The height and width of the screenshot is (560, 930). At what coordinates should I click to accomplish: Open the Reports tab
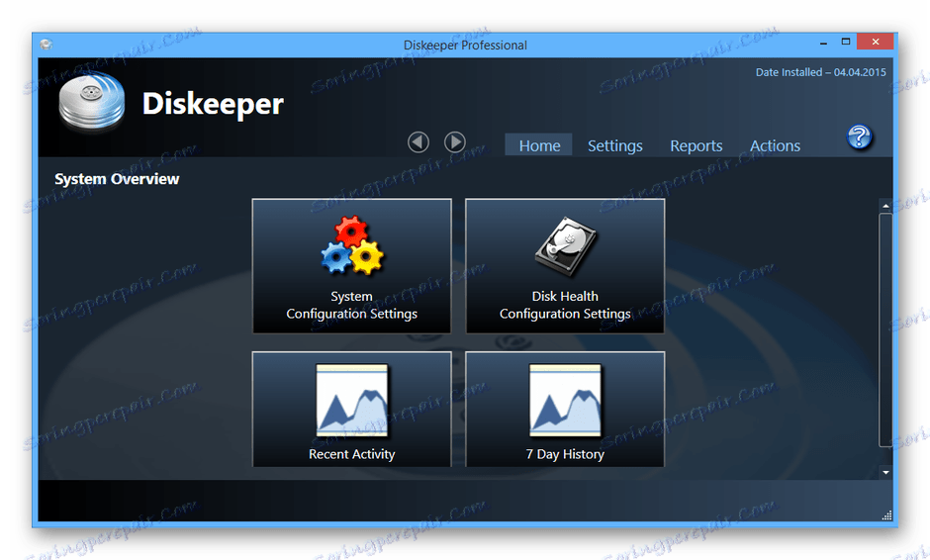(697, 145)
